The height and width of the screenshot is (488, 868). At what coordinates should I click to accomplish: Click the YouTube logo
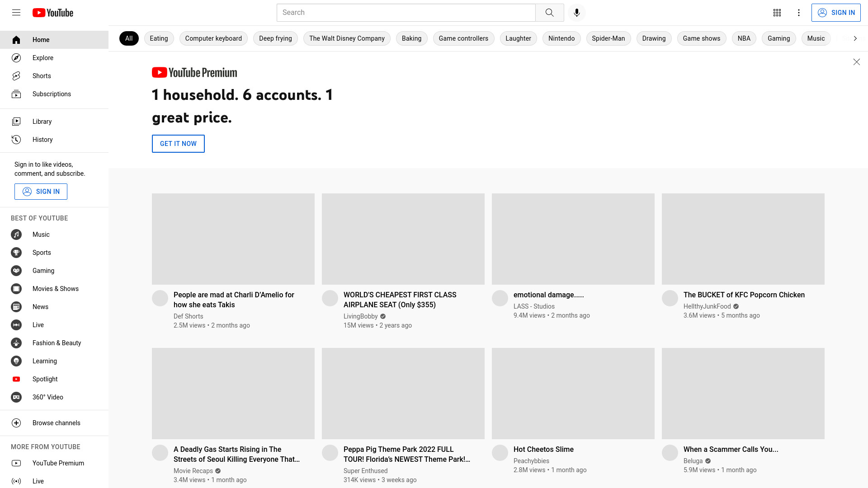pyautogui.click(x=53, y=13)
